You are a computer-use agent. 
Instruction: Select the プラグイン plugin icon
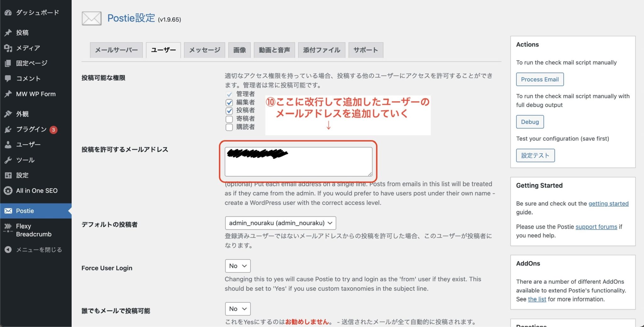click(8, 129)
